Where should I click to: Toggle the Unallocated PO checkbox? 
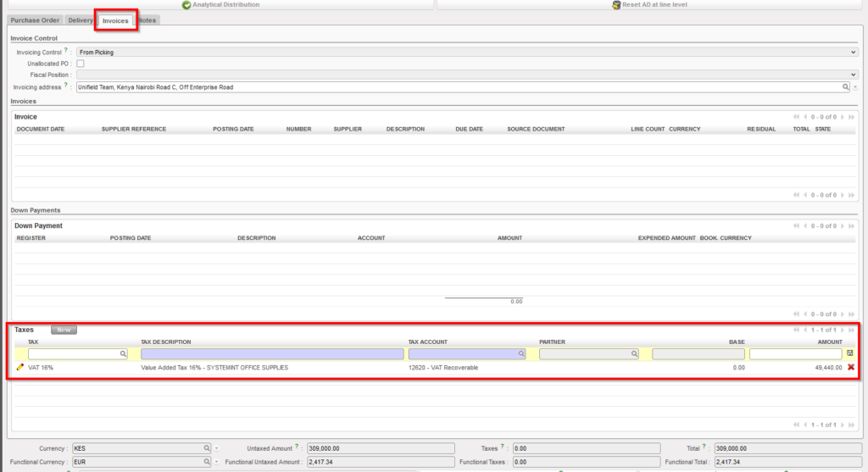click(81, 64)
